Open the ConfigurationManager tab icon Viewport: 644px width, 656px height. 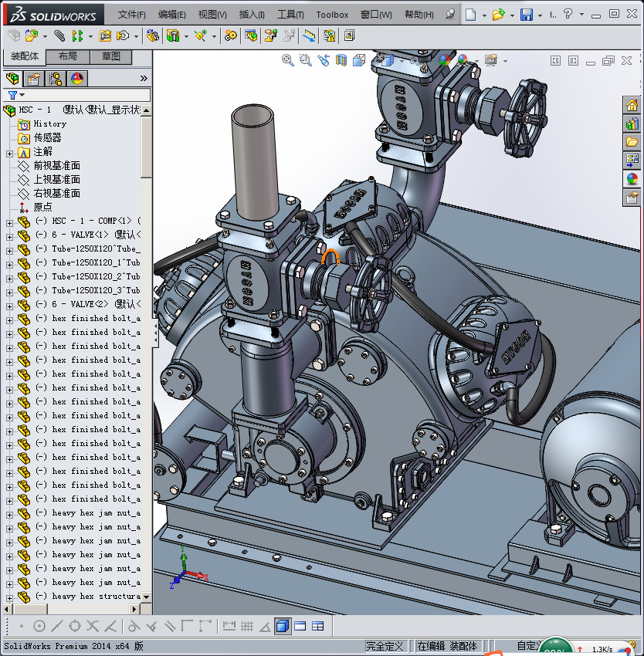pos(56,79)
